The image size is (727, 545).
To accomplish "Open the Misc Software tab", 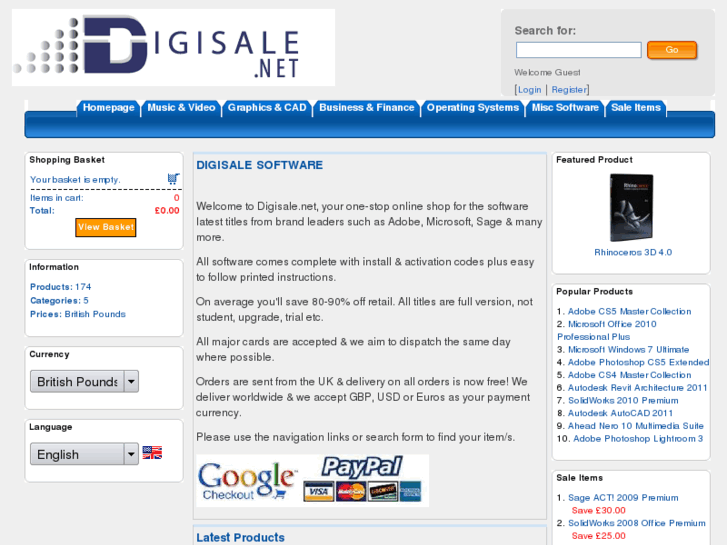I will tap(565, 108).
